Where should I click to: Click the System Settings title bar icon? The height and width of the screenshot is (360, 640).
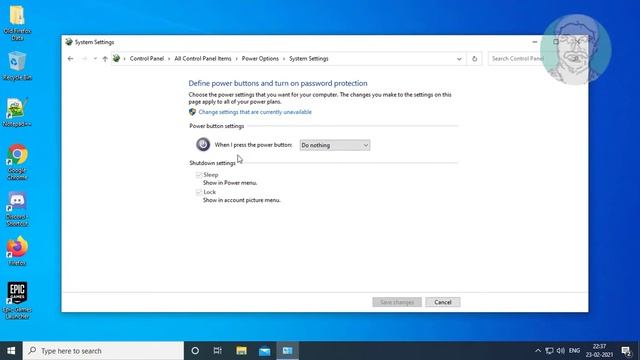pyautogui.click(x=69, y=42)
